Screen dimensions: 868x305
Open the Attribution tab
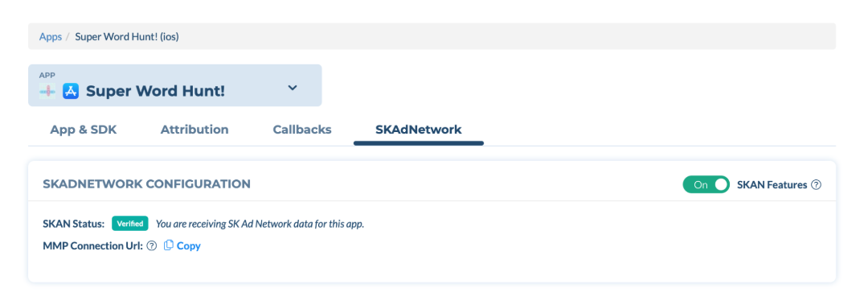pos(194,130)
